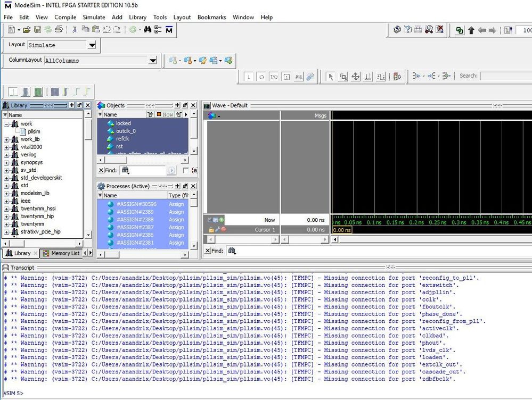Toggle the 'ALL' port filter button

click(x=299, y=77)
